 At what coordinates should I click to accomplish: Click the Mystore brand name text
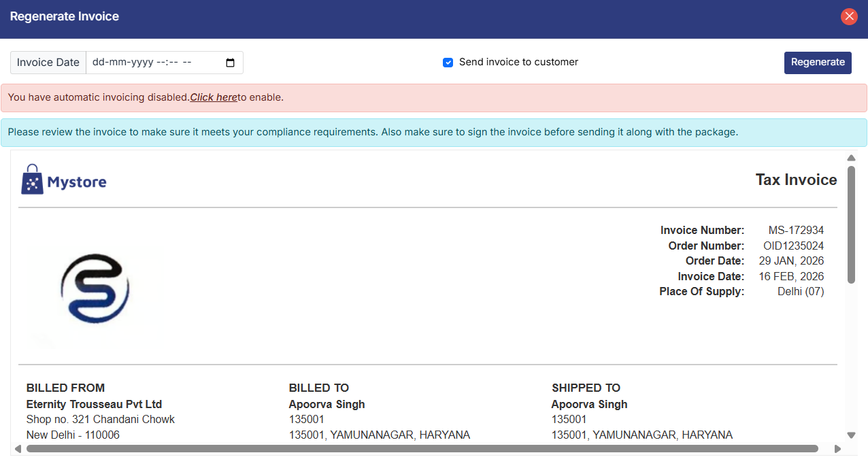coord(77,182)
